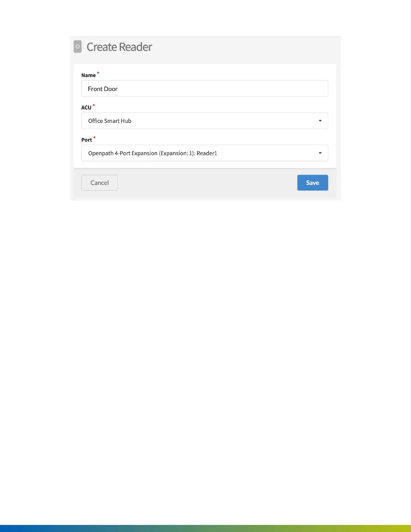This screenshot has height=532, width=411.
Task: Expand the Port combo box
Action: pos(262,153)
